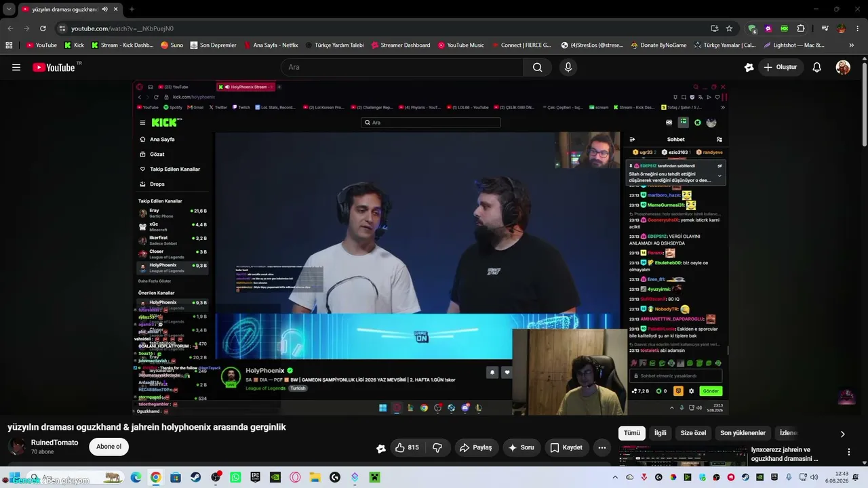Open Chrome from the Windows taskbar
Screen dimensions: 868x488
[x=155, y=477]
